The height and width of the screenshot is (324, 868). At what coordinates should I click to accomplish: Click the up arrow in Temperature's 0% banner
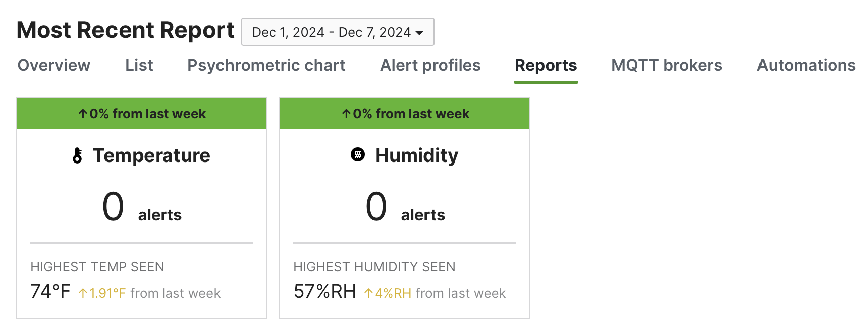point(83,113)
